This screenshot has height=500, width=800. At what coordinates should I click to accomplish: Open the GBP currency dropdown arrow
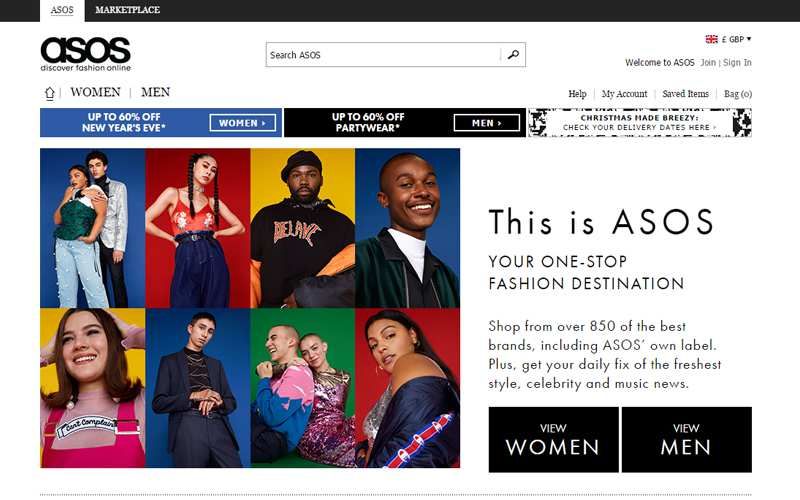click(748, 39)
